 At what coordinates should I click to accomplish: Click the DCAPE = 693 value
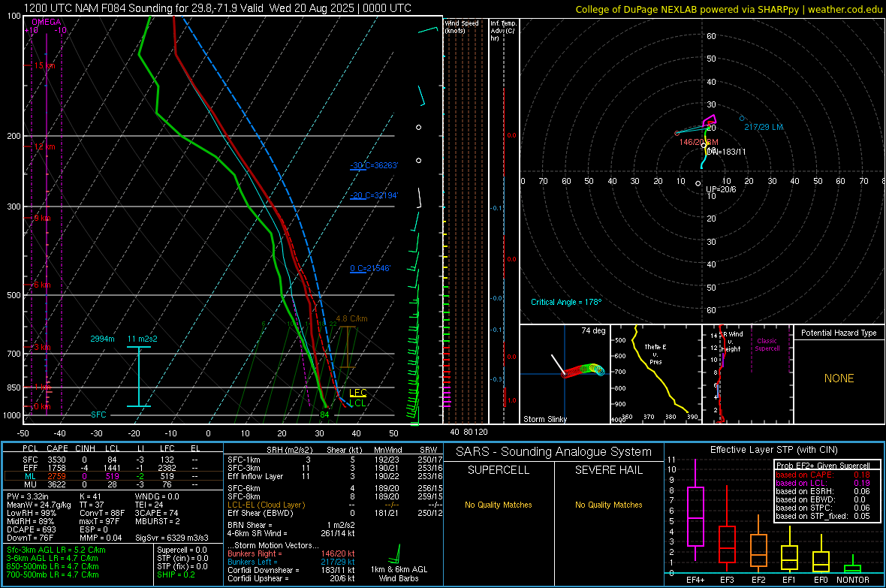pos(31,529)
